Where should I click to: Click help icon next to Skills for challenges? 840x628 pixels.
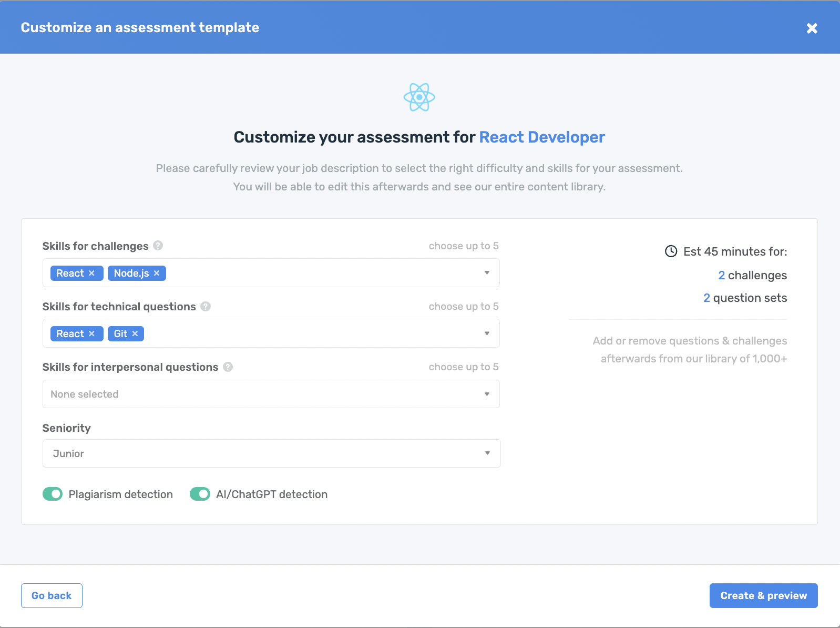point(158,246)
